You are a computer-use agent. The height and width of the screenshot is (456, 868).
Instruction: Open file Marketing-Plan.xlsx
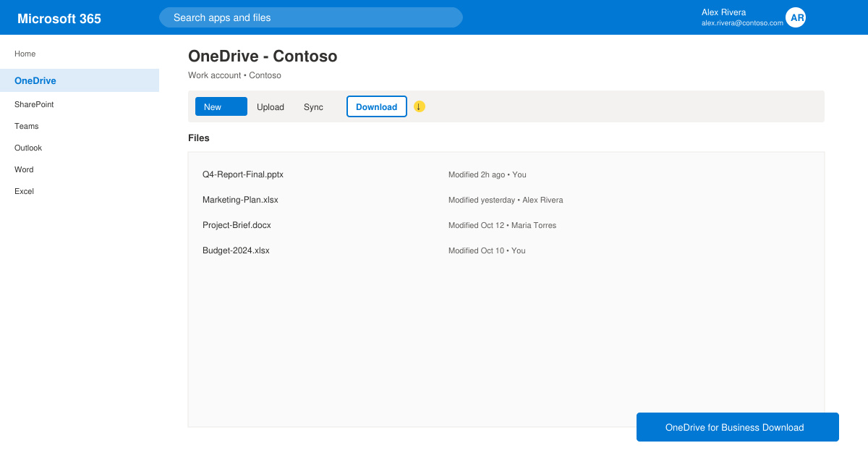(x=240, y=200)
